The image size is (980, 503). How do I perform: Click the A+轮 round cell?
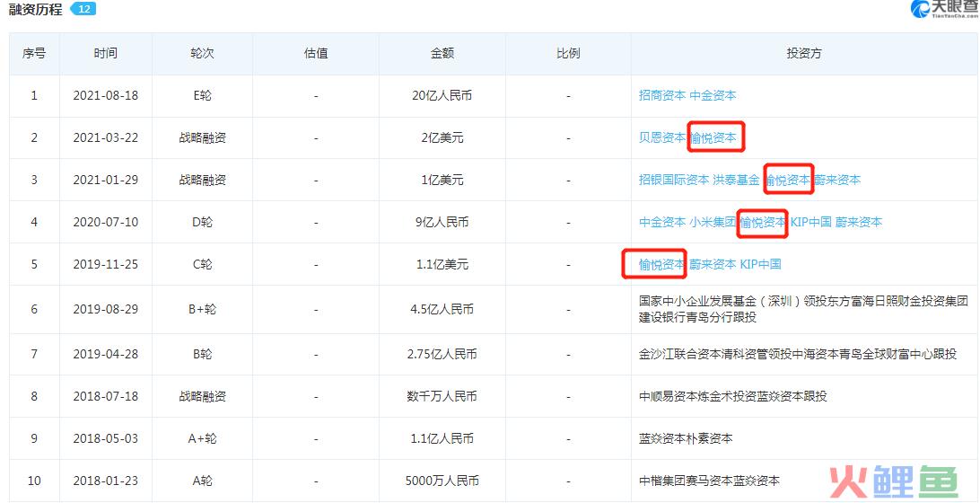tap(203, 438)
